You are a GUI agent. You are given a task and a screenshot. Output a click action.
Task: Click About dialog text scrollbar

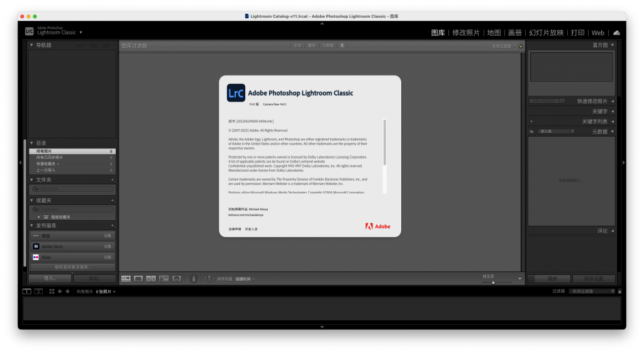(384, 142)
